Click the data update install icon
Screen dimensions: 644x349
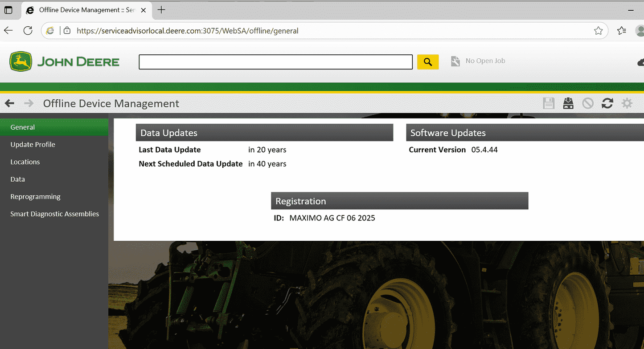pos(568,103)
